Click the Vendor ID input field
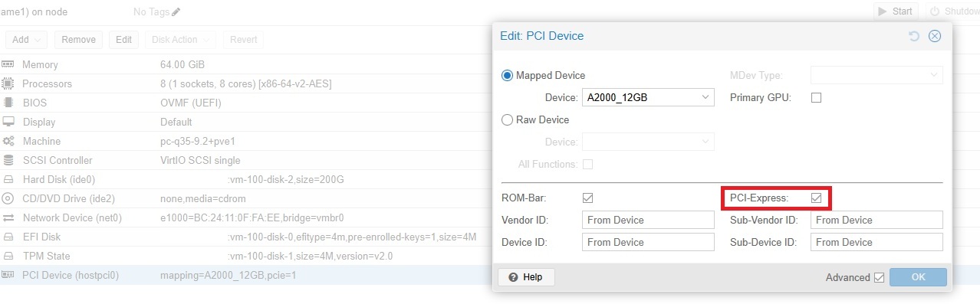The image size is (980, 304). 648,220
